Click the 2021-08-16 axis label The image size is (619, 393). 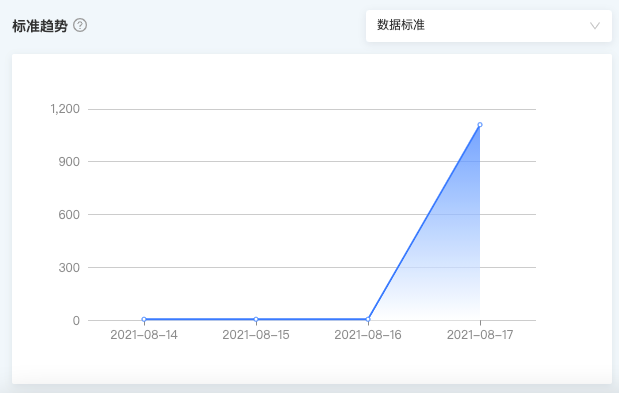pyautogui.click(x=368, y=335)
